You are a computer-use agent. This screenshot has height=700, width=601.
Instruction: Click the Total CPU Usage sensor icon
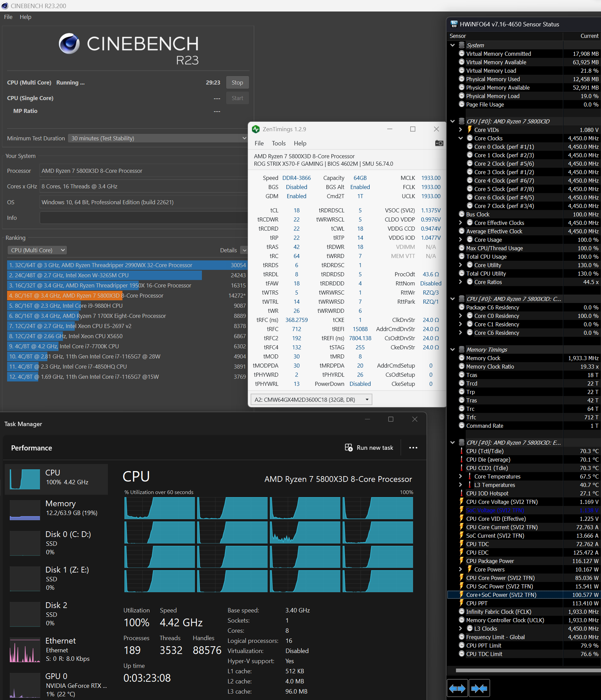(461, 256)
